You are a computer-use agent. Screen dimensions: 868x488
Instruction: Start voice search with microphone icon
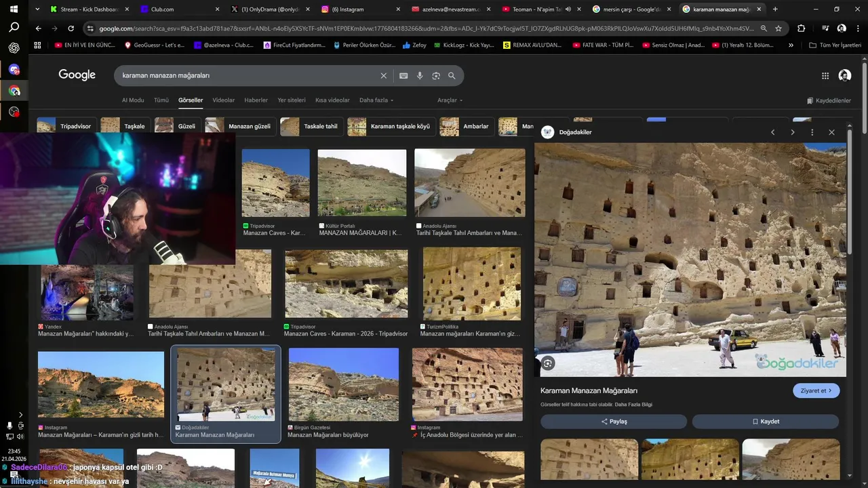(x=420, y=76)
